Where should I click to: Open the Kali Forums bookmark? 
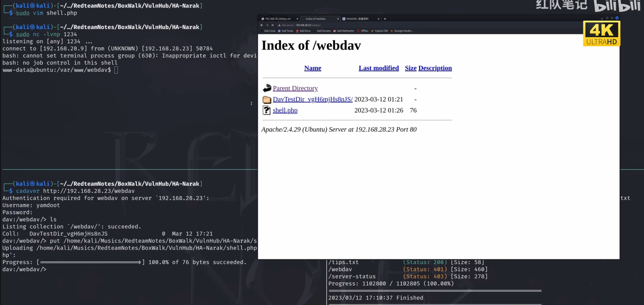coord(322,31)
